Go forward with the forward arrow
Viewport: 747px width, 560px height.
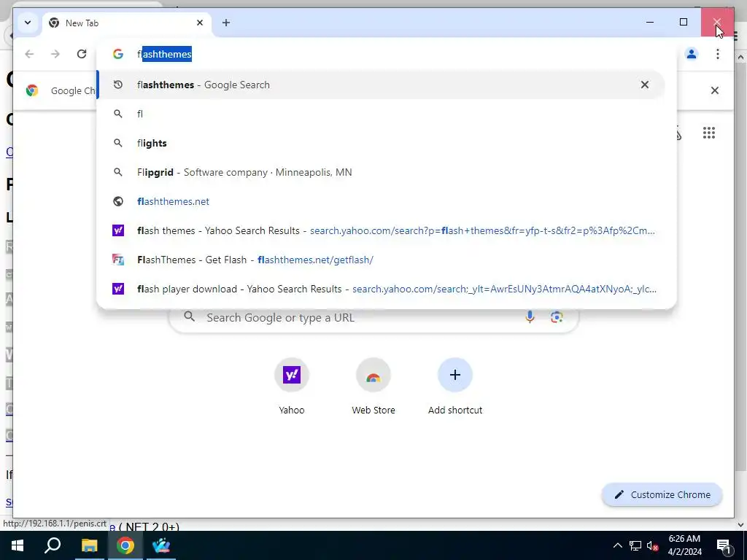55,54
